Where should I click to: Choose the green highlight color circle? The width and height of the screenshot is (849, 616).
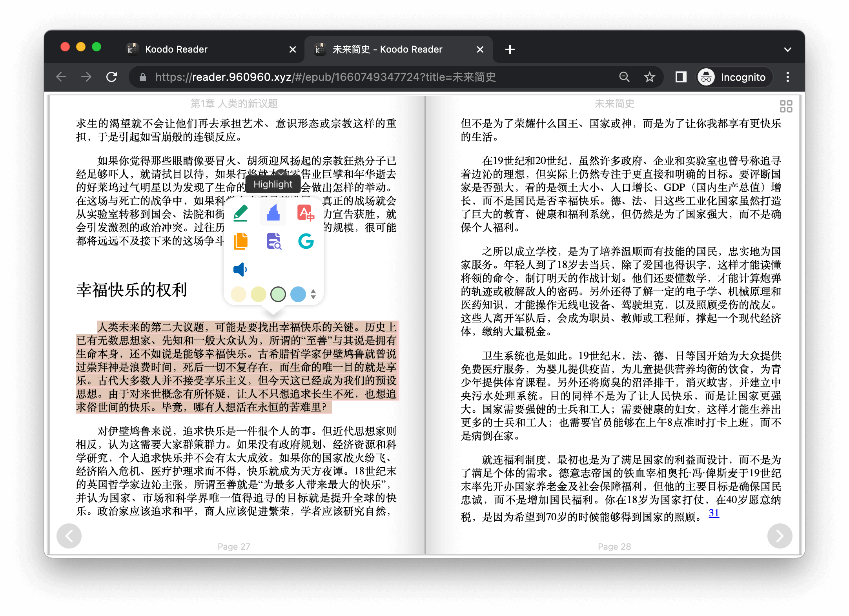278,294
